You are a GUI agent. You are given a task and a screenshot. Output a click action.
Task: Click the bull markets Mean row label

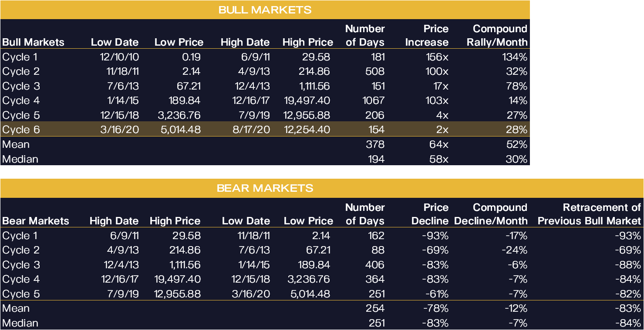(16, 144)
